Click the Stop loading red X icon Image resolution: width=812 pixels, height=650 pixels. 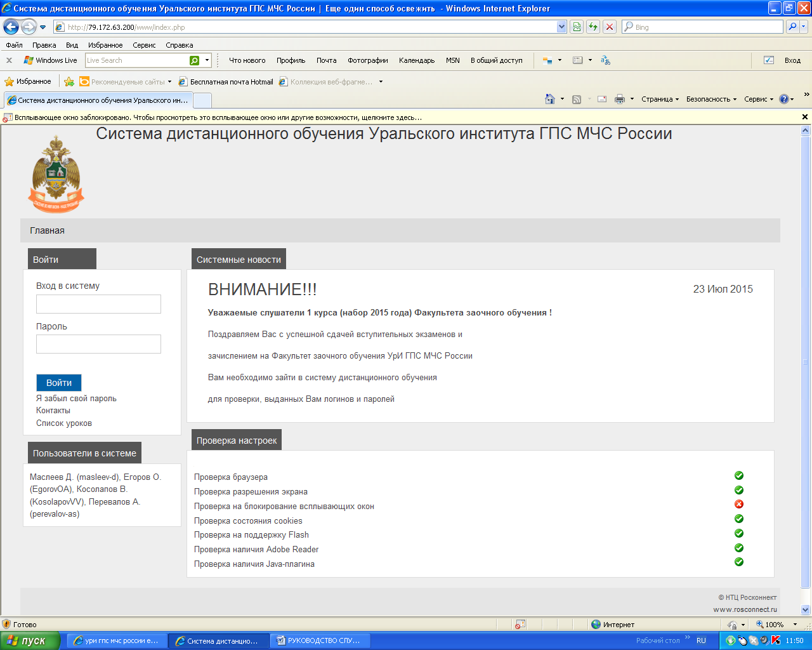[610, 27]
